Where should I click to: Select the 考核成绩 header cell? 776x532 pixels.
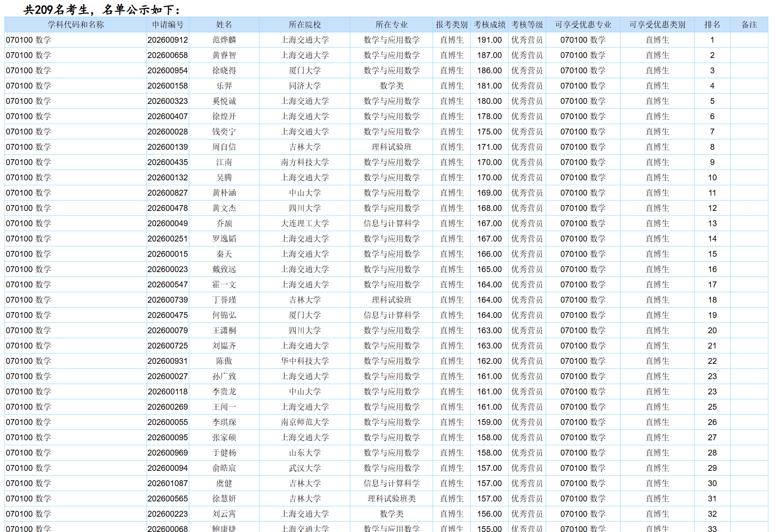[490, 25]
